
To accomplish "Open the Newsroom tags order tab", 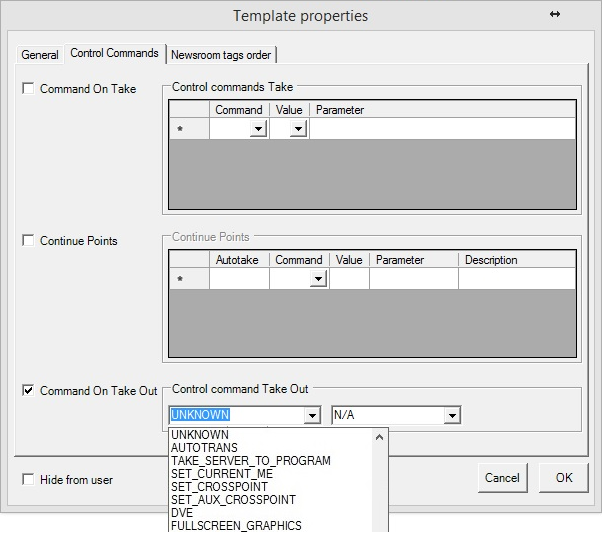I will click(x=221, y=54).
